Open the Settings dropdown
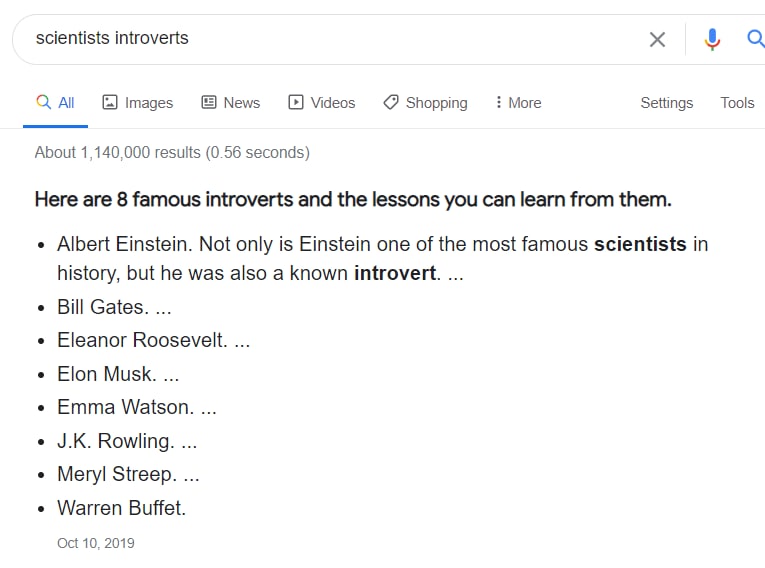The width and height of the screenshot is (765, 568). tap(666, 103)
